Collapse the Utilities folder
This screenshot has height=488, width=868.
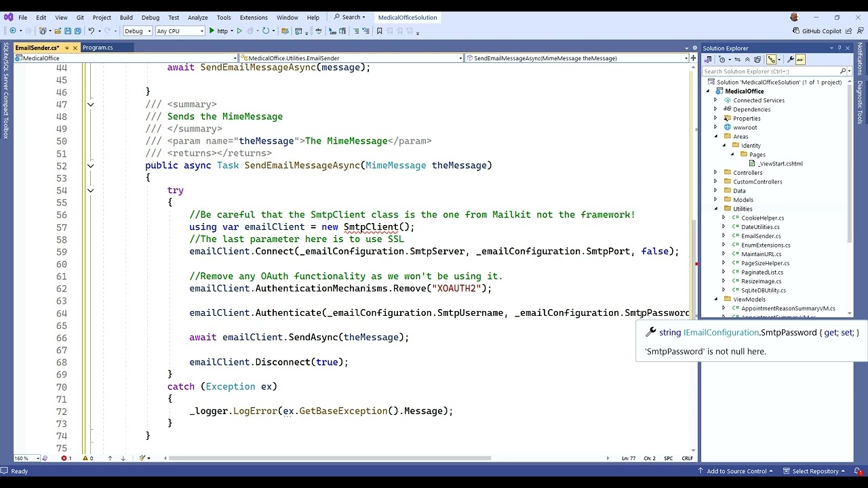(x=715, y=209)
